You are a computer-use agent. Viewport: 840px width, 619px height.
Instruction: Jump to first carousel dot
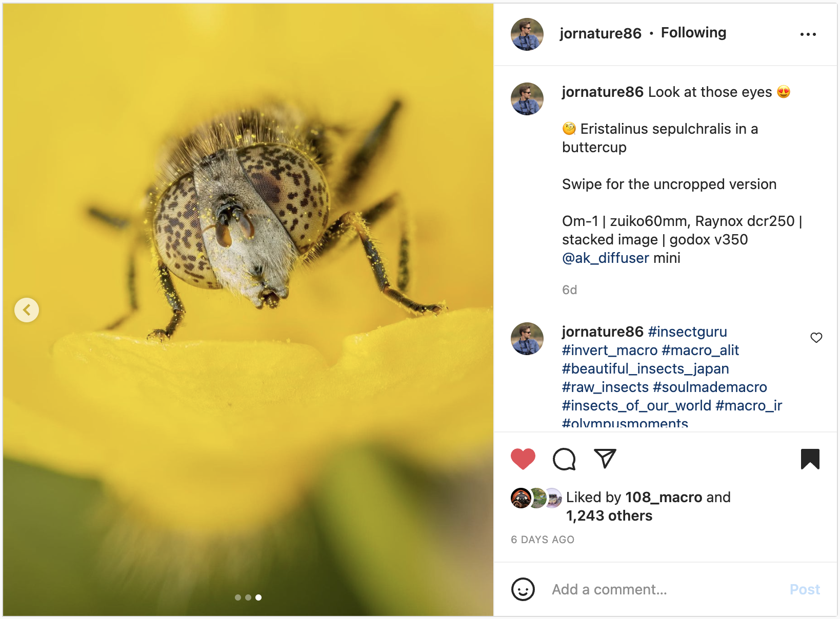coord(238,597)
